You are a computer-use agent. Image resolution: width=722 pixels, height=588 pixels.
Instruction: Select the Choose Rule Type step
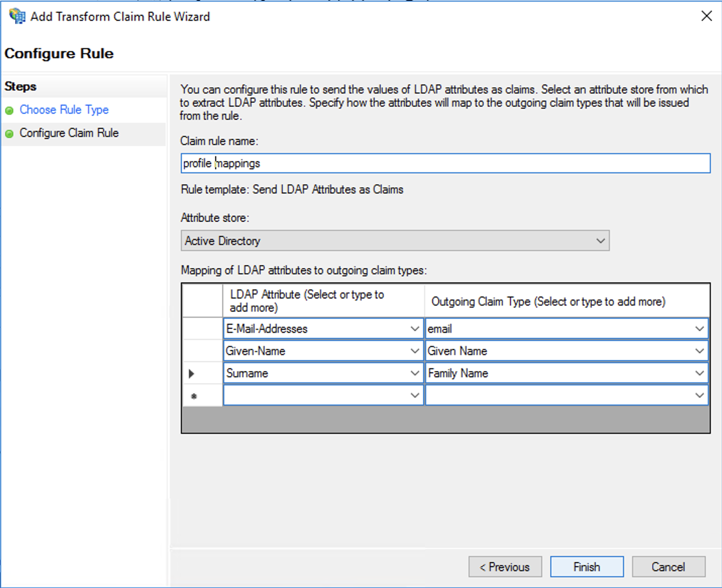(64, 110)
